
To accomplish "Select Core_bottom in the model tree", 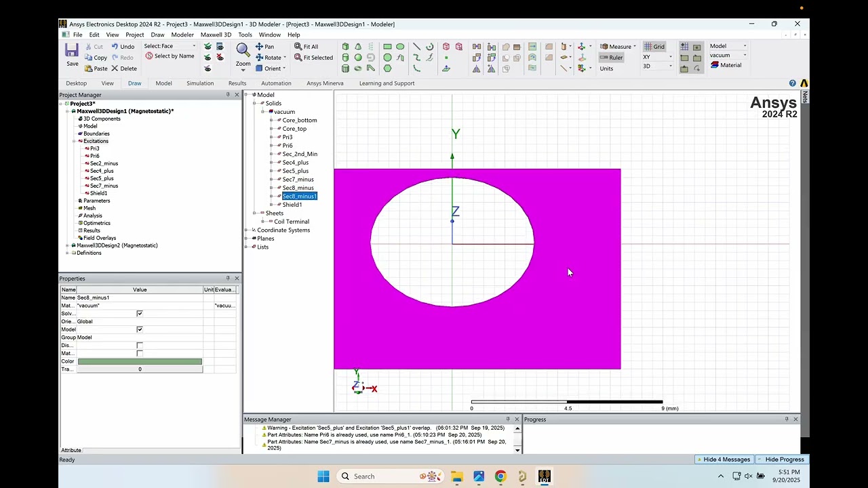I will (x=300, y=120).
